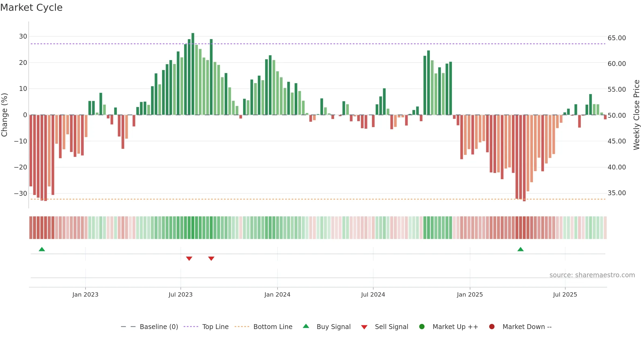The height and width of the screenshot is (362, 644).
Task: Click the 65.00 right axis tick label
Action: (617, 38)
